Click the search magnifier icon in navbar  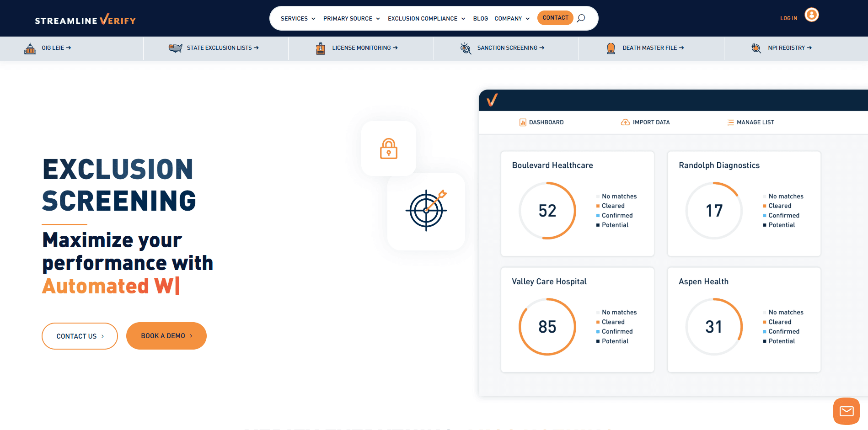[x=581, y=18]
